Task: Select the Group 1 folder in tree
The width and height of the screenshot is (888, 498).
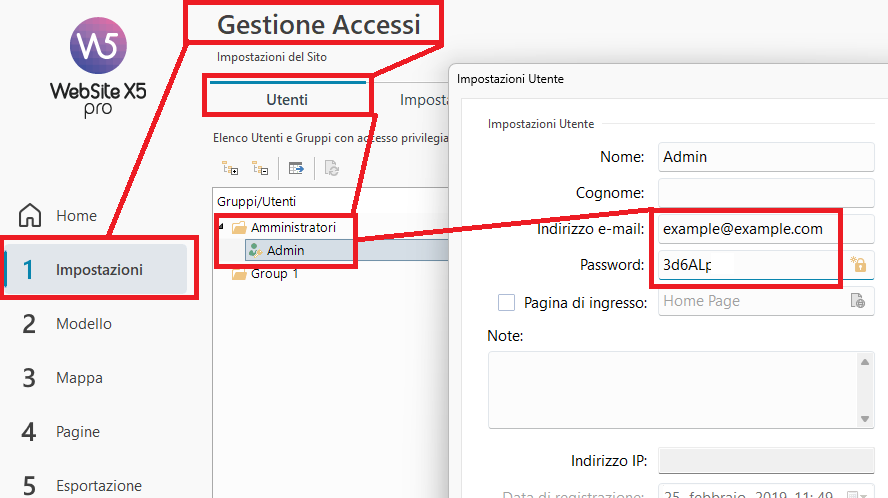Action: [x=240, y=274]
